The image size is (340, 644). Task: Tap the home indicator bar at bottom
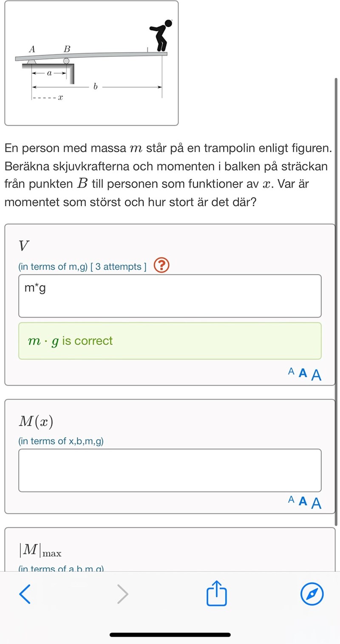[x=170, y=635]
